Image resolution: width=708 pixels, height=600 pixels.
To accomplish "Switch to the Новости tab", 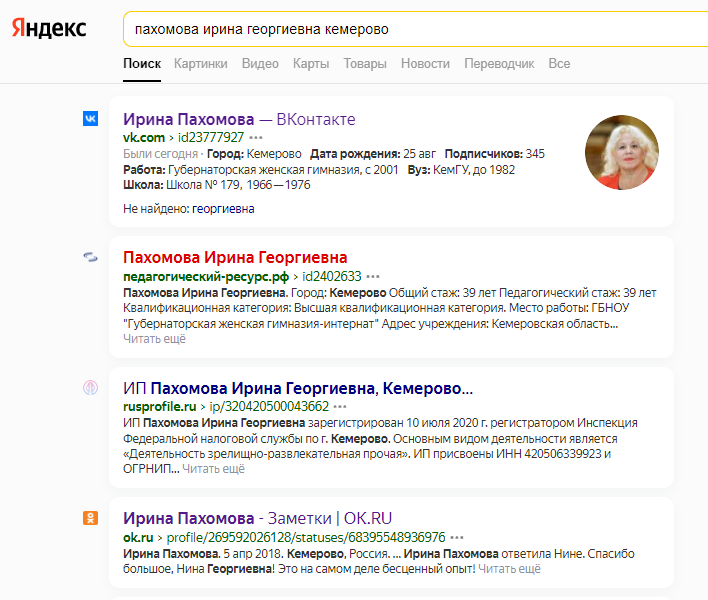I will tap(425, 64).
